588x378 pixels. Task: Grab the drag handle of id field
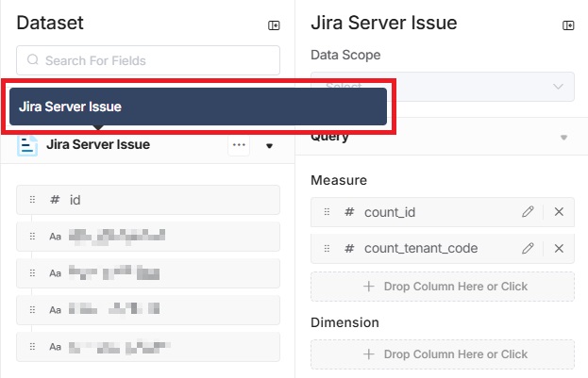point(32,200)
